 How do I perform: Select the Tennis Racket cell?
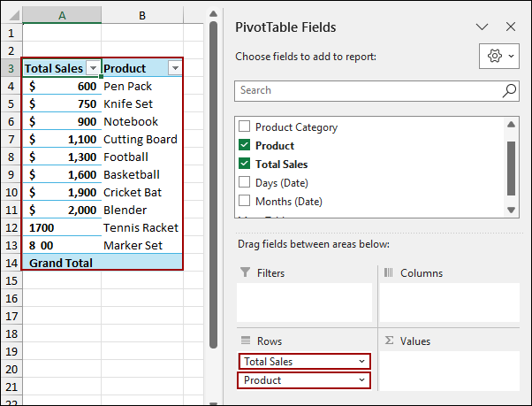click(142, 227)
